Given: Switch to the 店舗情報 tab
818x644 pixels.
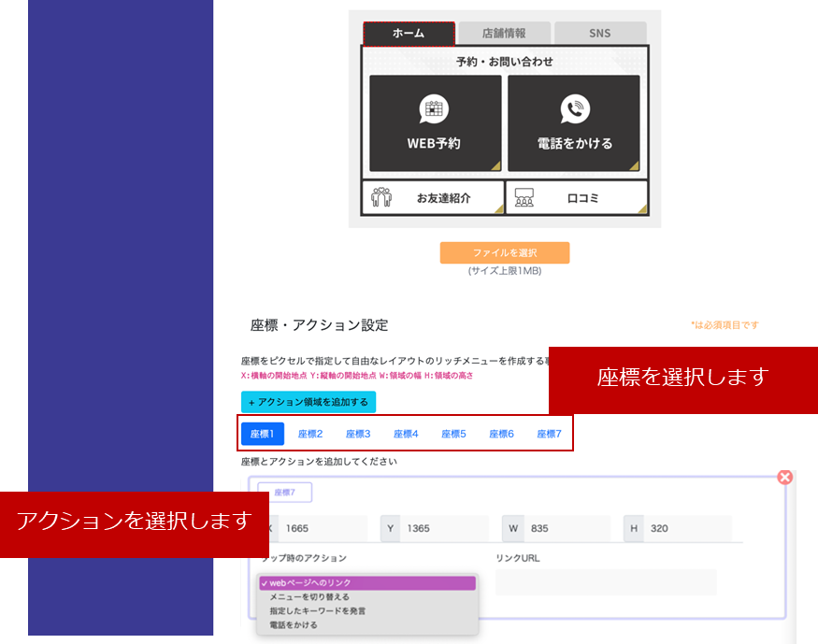Looking at the screenshot, I should (x=504, y=34).
